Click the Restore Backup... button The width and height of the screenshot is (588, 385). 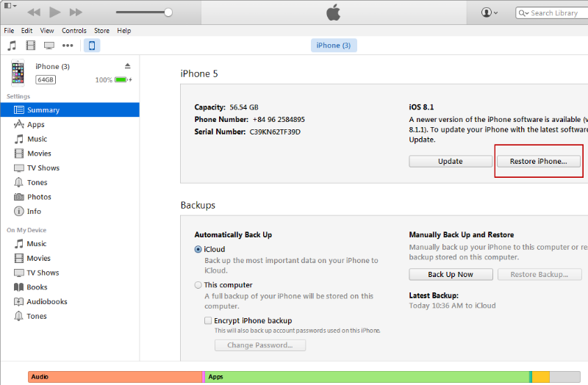pos(539,274)
